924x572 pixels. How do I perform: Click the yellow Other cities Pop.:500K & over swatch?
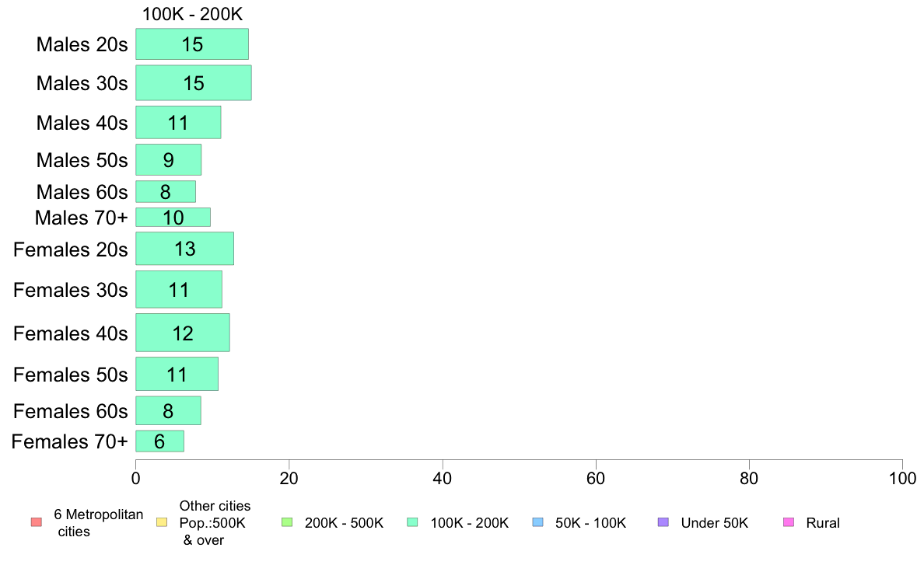click(162, 522)
